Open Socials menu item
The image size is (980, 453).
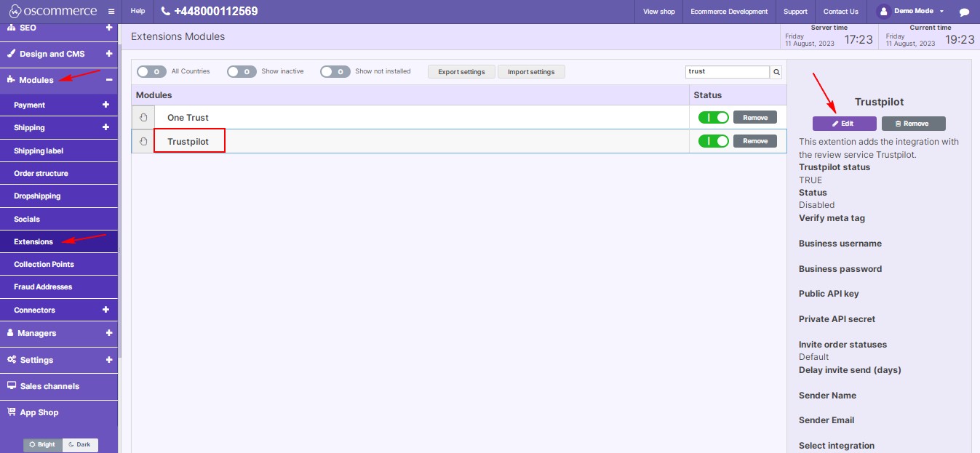coord(58,219)
